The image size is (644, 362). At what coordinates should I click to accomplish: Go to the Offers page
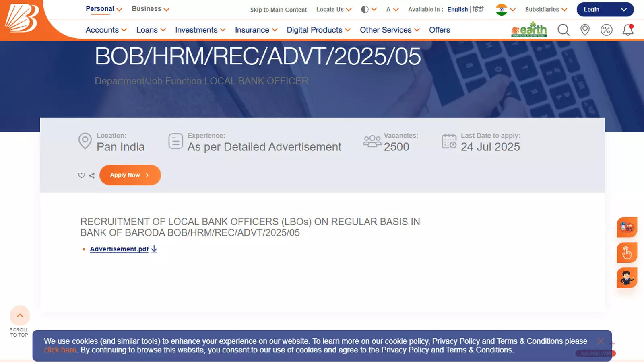(x=440, y=30)
